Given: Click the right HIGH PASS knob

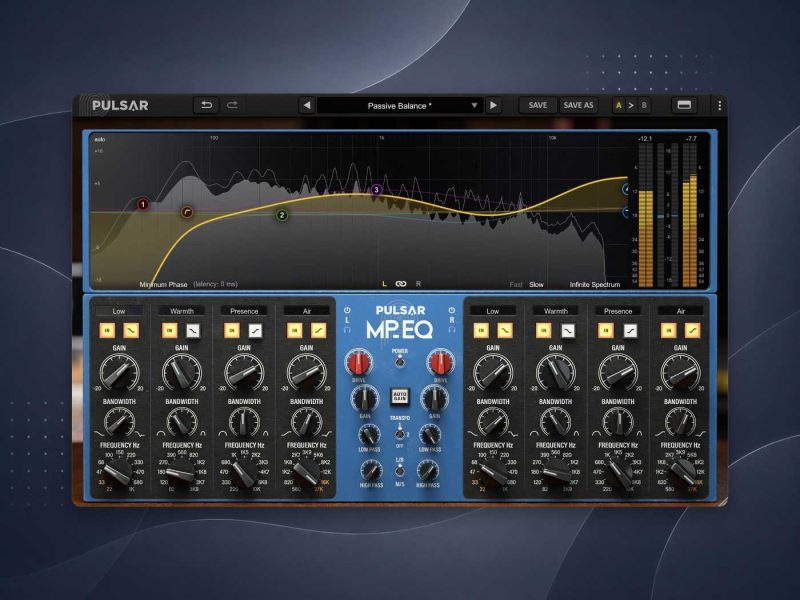Looking at the screenshot, I should (x=428, y=470).
